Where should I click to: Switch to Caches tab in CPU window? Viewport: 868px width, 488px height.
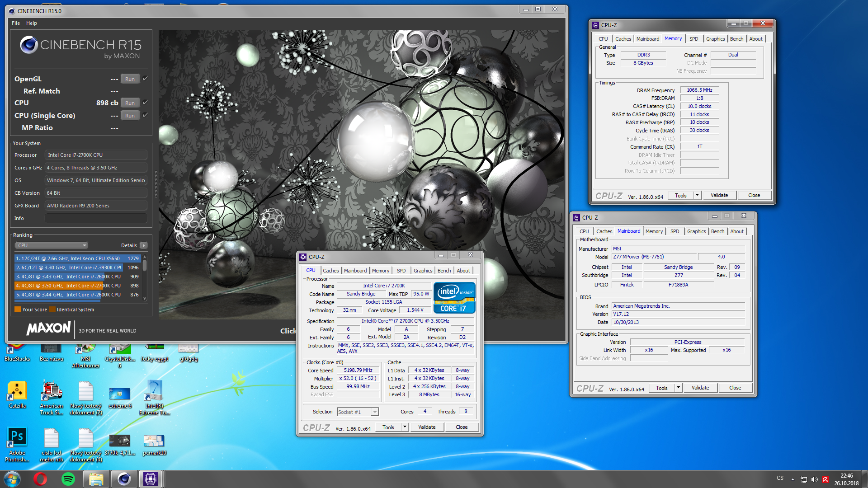[330, 271]
